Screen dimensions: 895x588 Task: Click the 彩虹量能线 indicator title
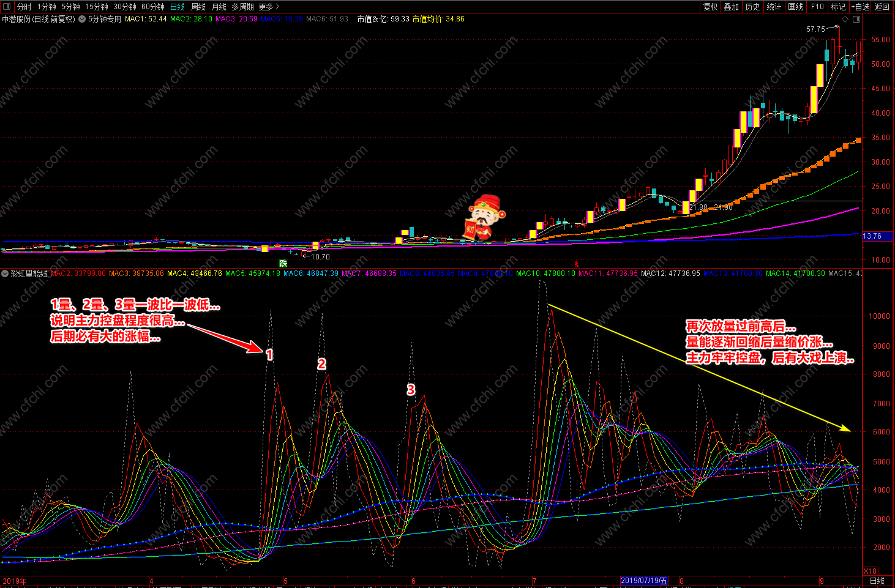tap(29, 274)
